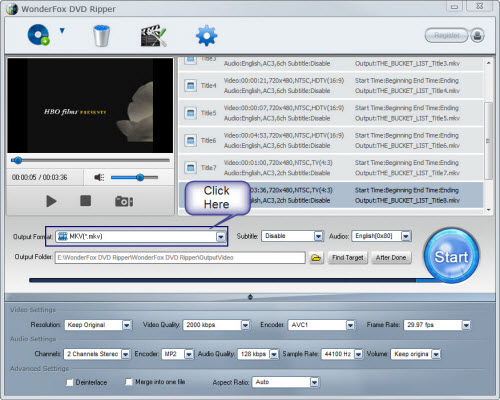Viewport: 500px width, 400px height.
Task: Click the big blue Start button
Action: tap(451, 256)
